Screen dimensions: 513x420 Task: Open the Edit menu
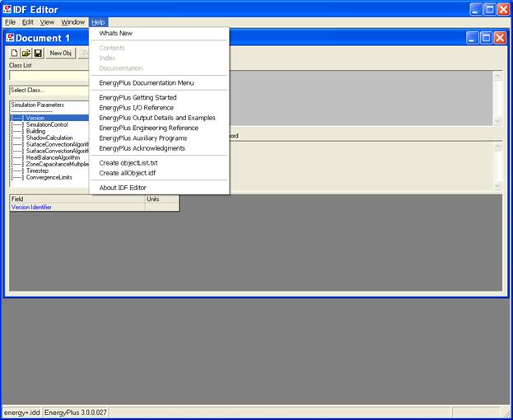pyautogui.click(x=28, y=22)
